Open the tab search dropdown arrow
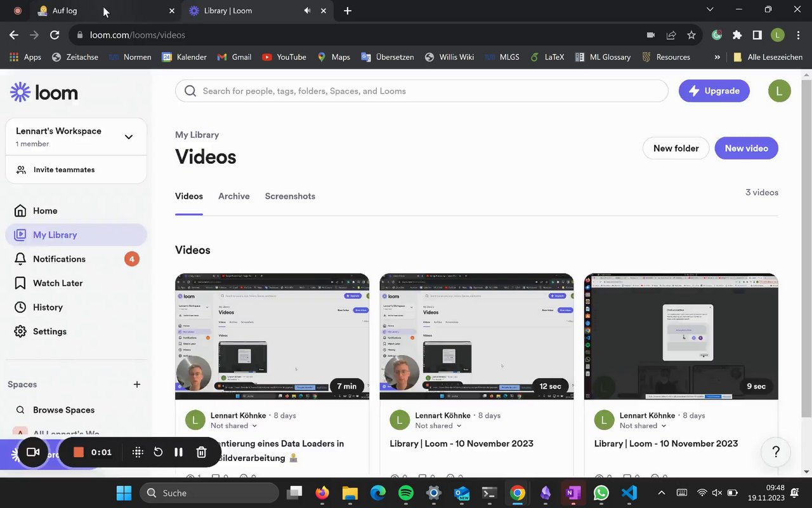 710,10
